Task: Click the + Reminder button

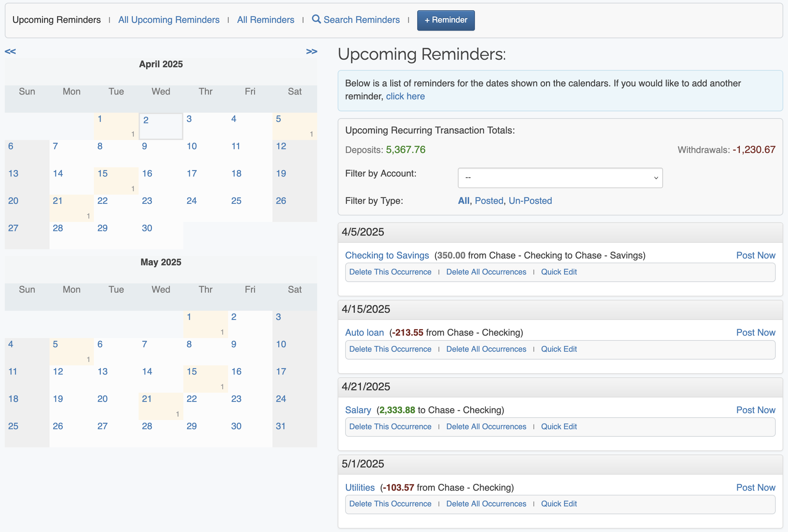Action: (x=446, y=20)
